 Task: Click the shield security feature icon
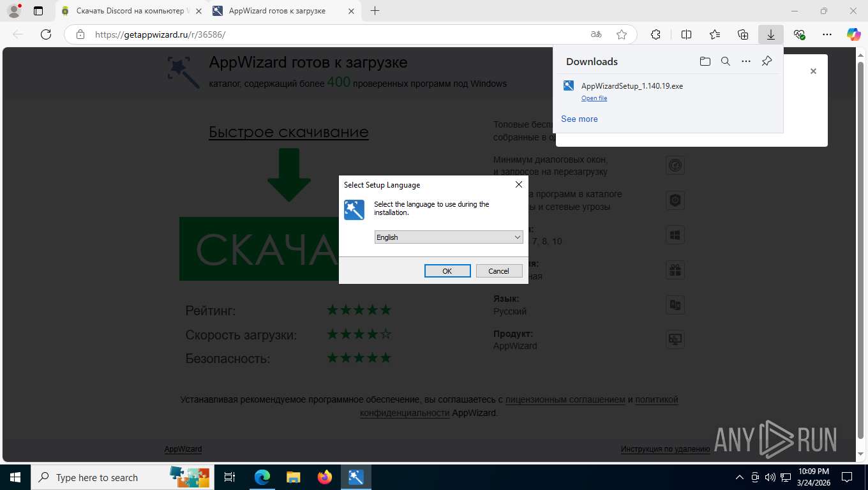[675, 200]
